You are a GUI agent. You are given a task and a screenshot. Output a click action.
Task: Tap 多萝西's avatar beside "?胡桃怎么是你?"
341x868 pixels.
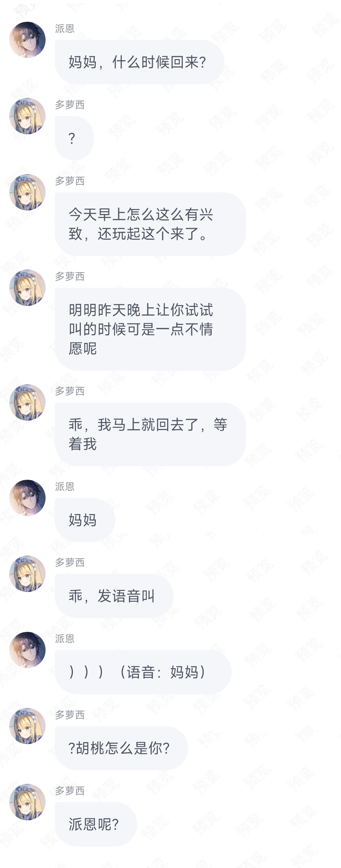[x=27, y=726]
